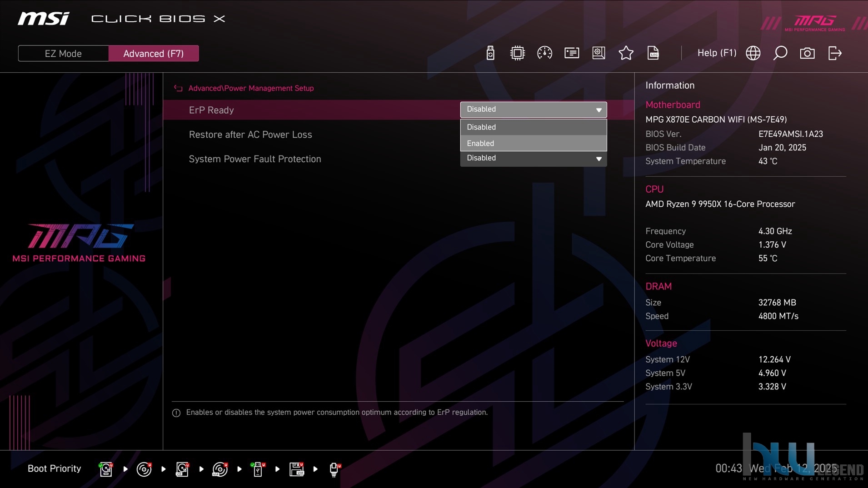Click the DRAM Size 32768 MB value
The height and width of the screenshot is (488, 868).
[x=777, y=303]
